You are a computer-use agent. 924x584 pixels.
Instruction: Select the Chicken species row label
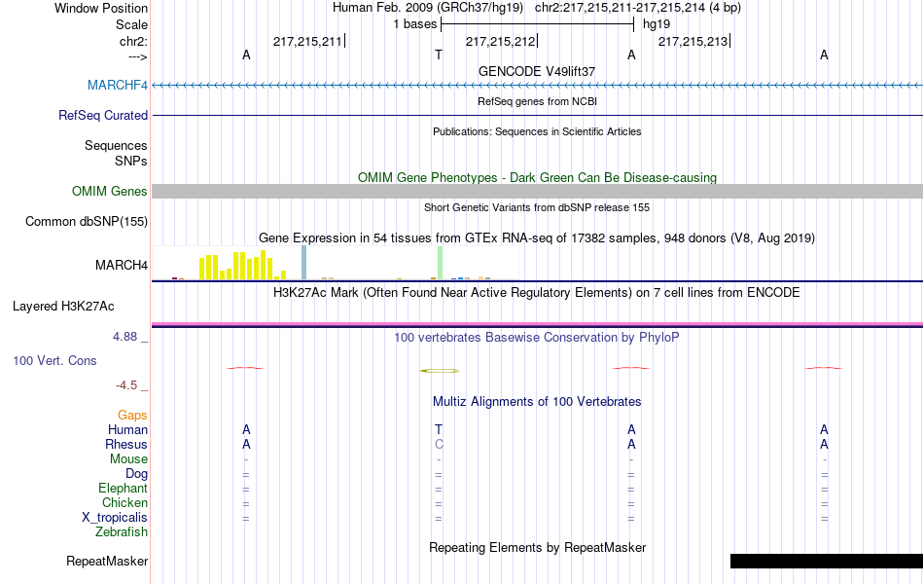click(124, 502)
